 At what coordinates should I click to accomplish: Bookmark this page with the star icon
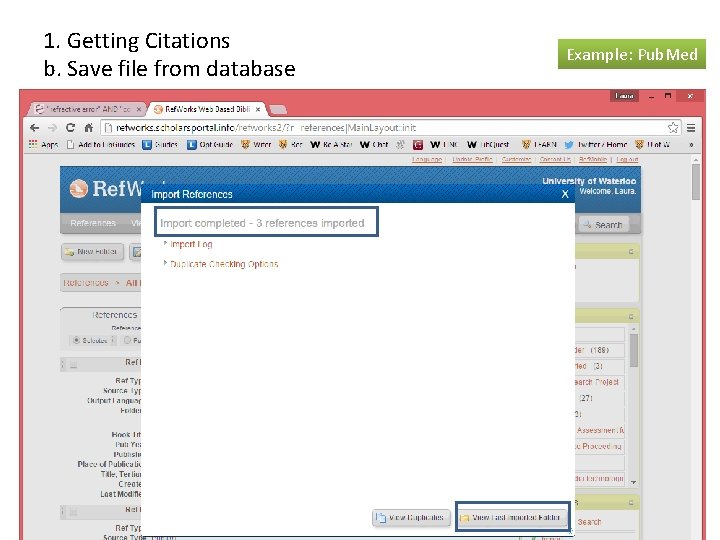pyautogui.click(x=673, y=128)
